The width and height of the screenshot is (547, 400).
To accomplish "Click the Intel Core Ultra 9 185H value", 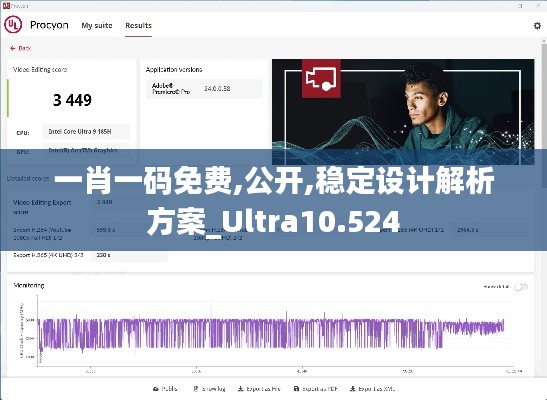I will (x=80, y=131).
